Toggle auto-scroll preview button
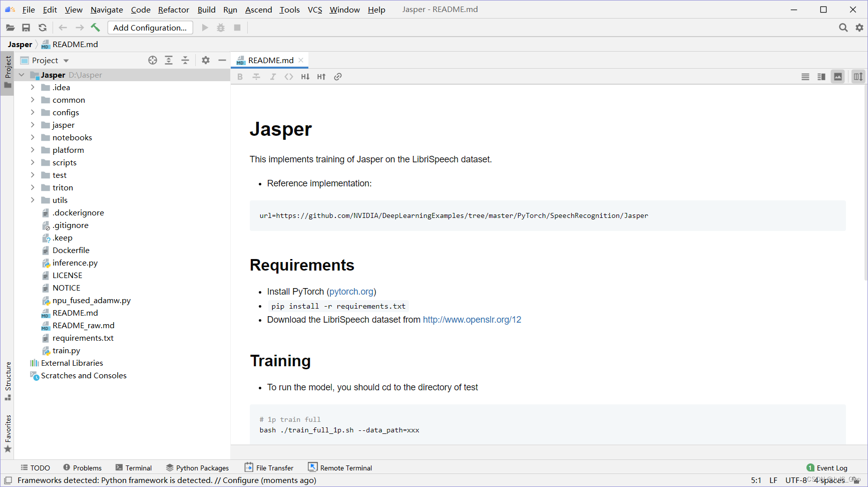This screenshot has height=487, width=868. coord(858,77)
